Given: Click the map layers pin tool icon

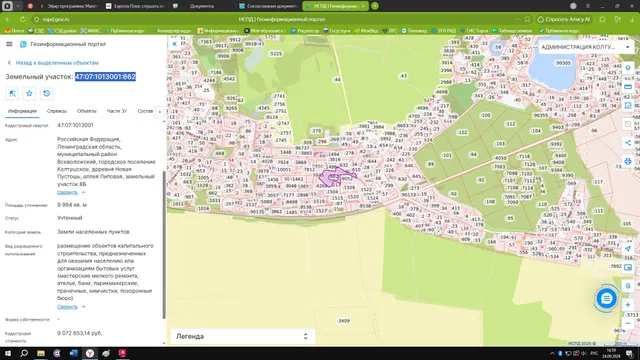Looking at the screenshot, I should click(x=628, y=68).
